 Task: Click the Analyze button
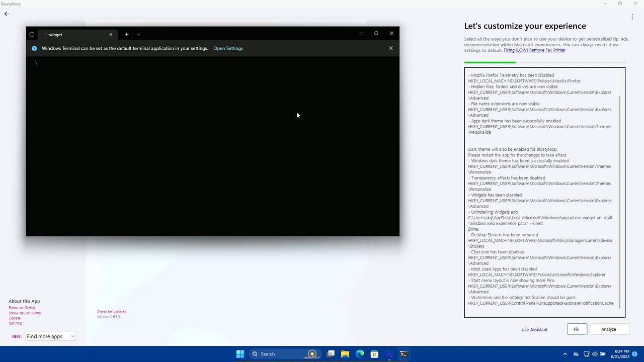(608, 329)
